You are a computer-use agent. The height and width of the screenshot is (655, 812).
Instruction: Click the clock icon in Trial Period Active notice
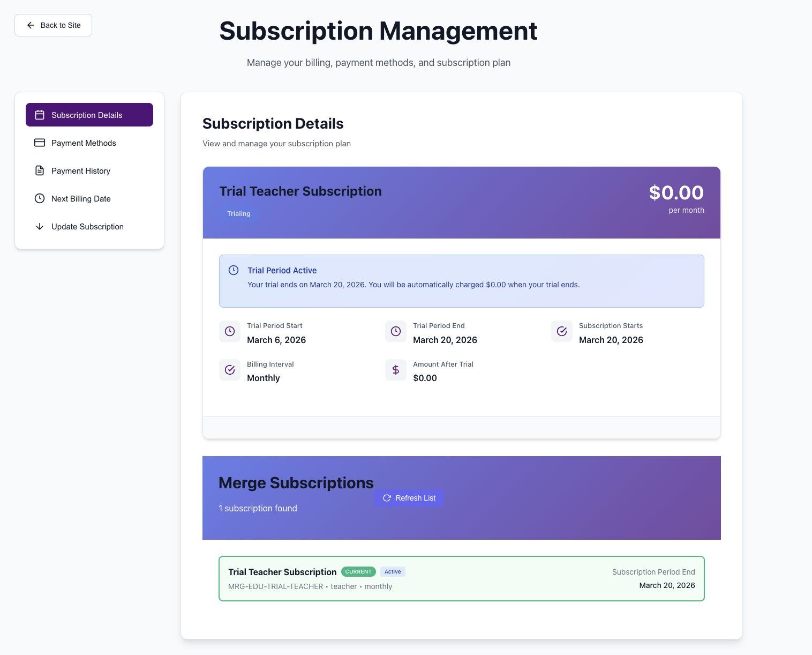[x=234, y=270]
